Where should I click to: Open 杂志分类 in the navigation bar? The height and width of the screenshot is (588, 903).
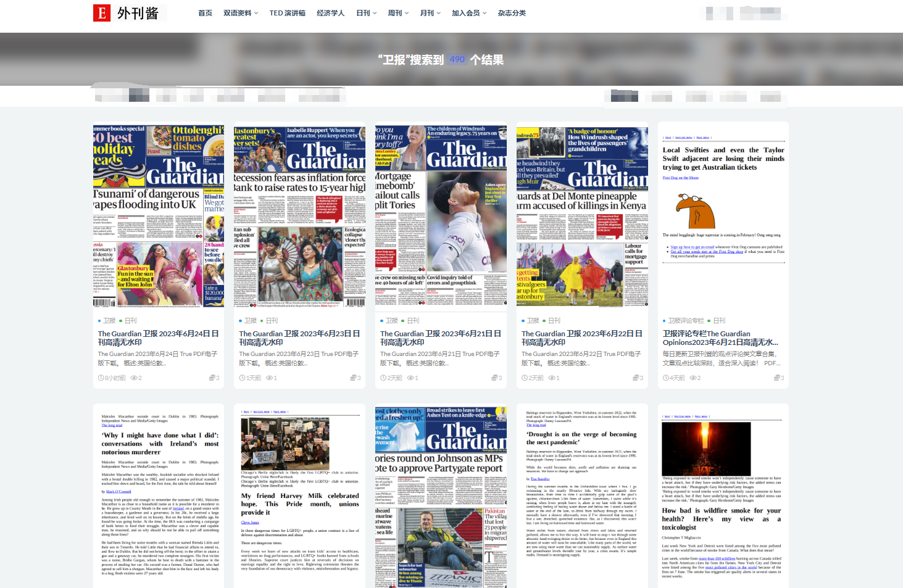pyautogui.click(x=512, y=13)
